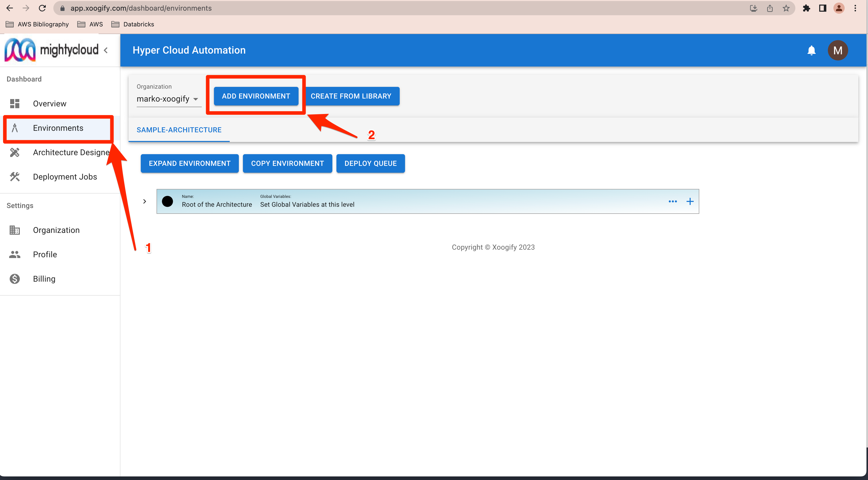The height and width of the screenshot is (480, 868).
Task: Click the plus icon on architecture row
Action: pyautogui.click(x=690, y=201)
